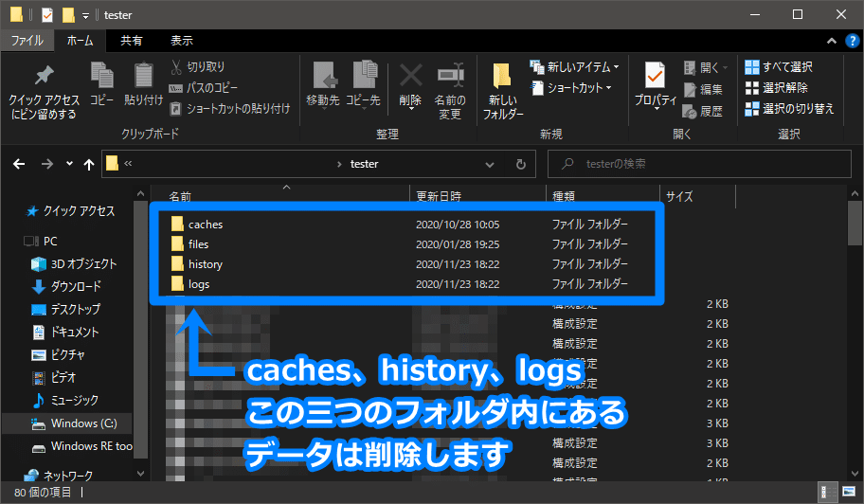Open the Move To (移動先) menu
864x504 pixels.
point(323,85)
